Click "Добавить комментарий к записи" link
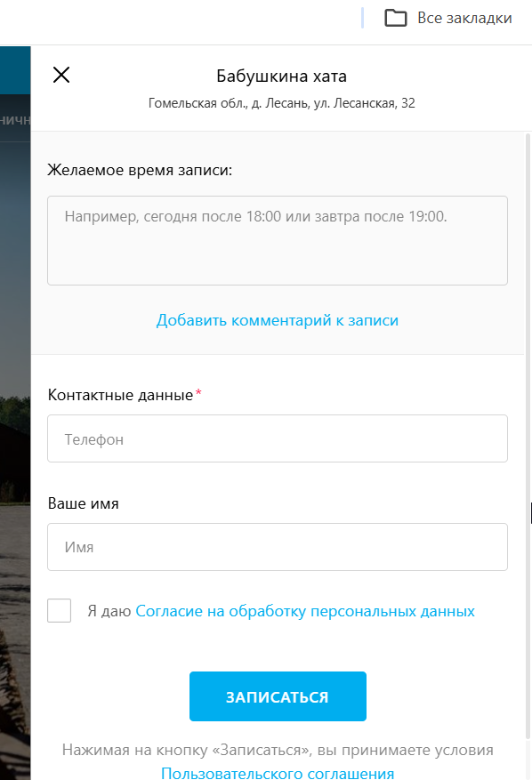The height and width of the screenshot is (780, 532). click(278, 320)
